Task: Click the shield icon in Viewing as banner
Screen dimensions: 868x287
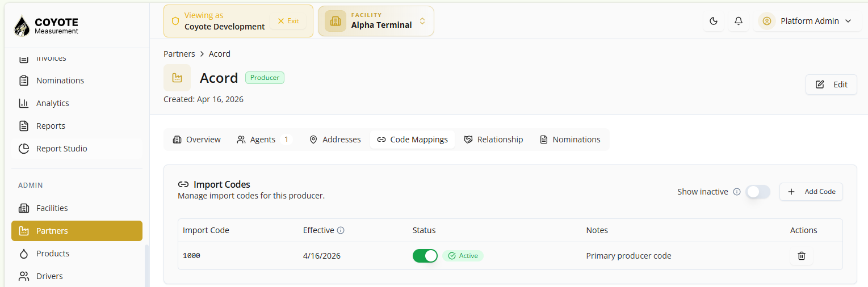Action: pos(175,21)
